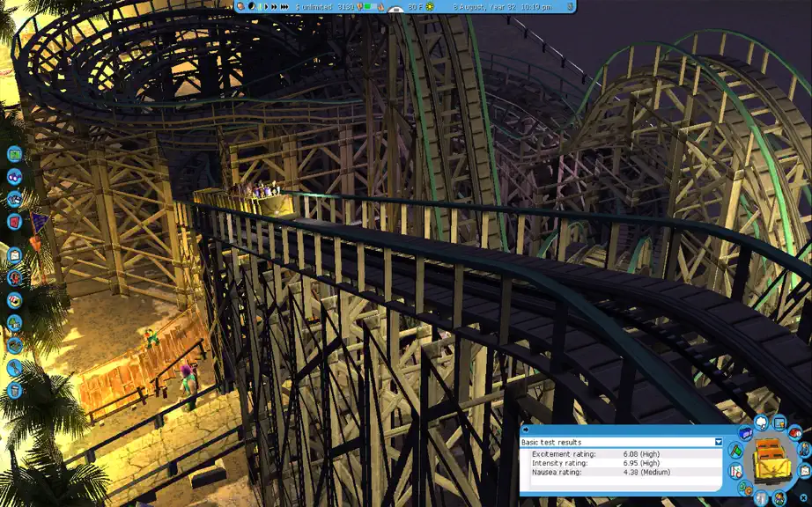Close the ride info panel
This screenshot has height=507, width=812.
(803, 497)
